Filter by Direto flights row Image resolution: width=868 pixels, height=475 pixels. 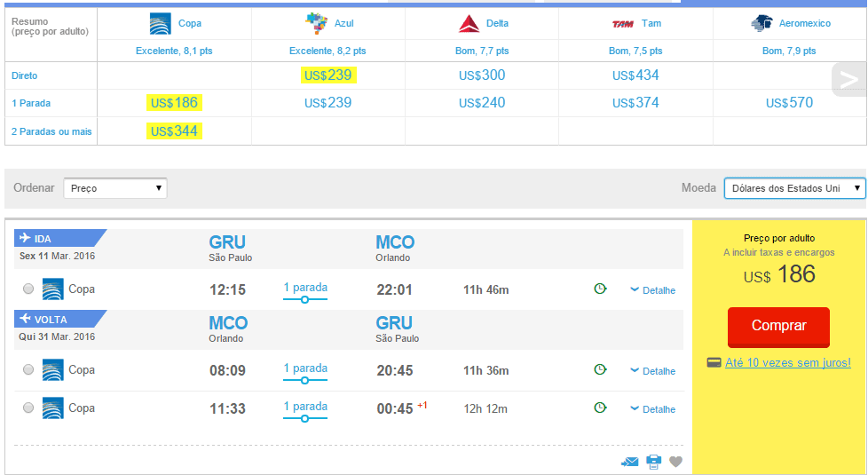[24, 75]
